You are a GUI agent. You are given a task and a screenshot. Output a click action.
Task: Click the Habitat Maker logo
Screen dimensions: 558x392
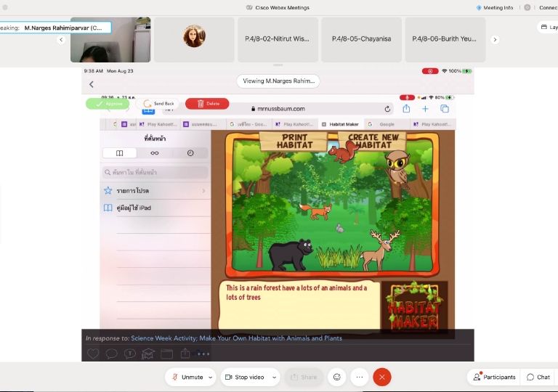[415, 306]
